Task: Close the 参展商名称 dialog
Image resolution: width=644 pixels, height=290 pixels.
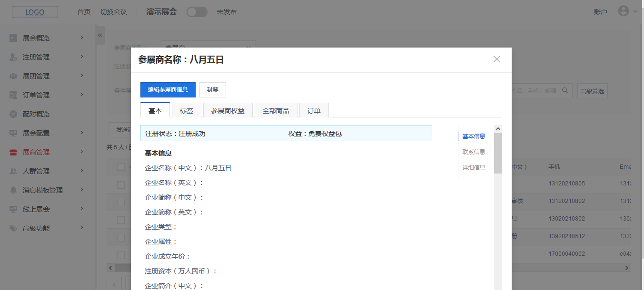Action: (x=496, y=59)
